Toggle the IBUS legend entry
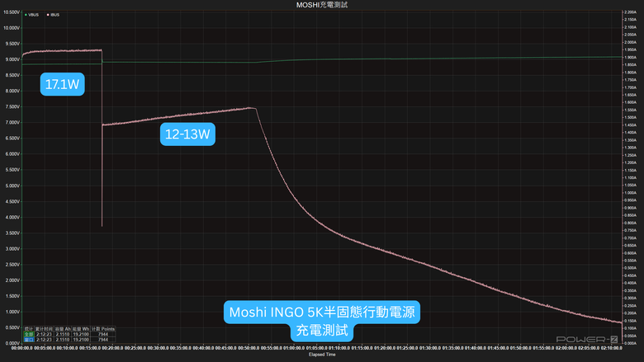Screen dimensions: 644x362 (x=53, y=15)
